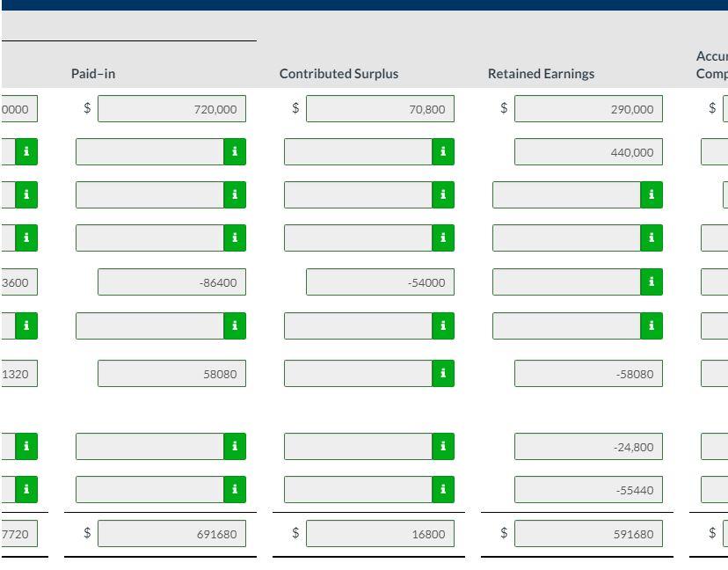The width and height of the screenshot is (728, 570).
Task: Click leftmost cut-off column info icon in -24,800 row
Action: pos(26,447)
